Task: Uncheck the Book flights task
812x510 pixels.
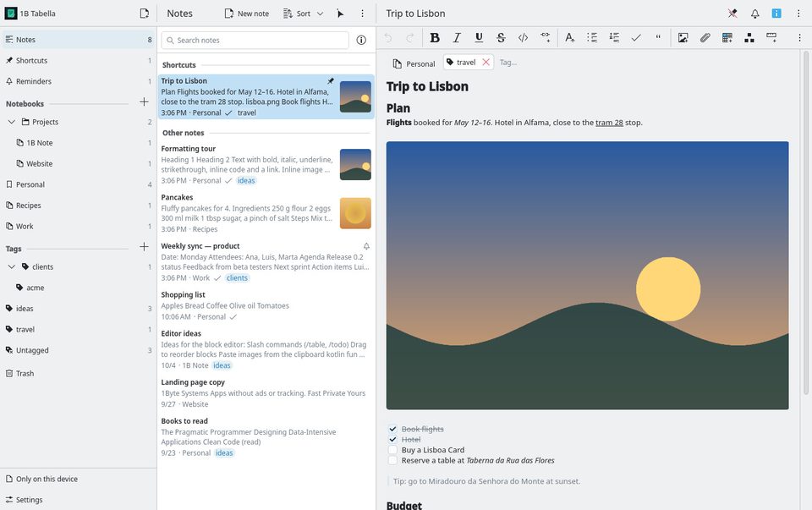Action: point(392,429)
